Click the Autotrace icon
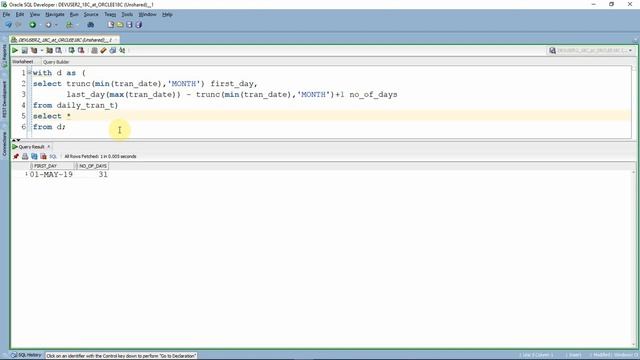640x360 pixels. coord(49,51)
